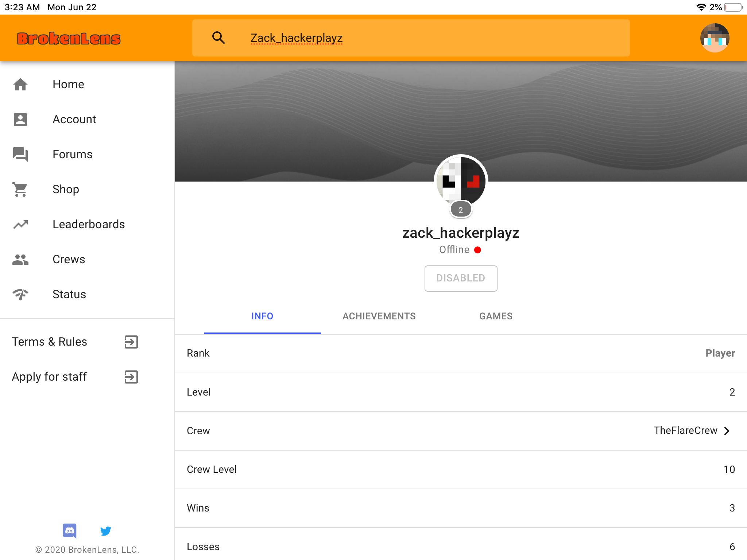747x560 pixels.
Task: Click the search magnifier icon
Action: pos(218,38)
